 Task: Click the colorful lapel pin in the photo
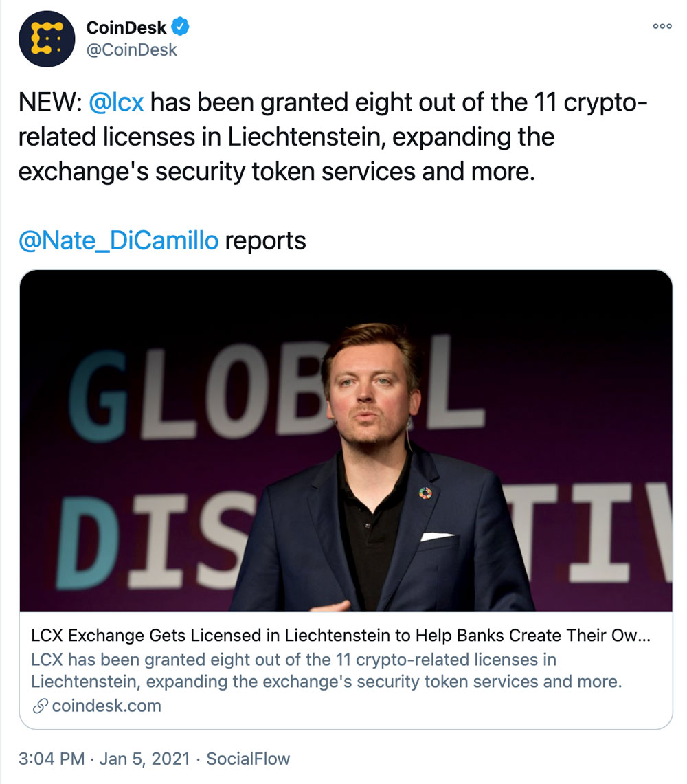[426, 492]
